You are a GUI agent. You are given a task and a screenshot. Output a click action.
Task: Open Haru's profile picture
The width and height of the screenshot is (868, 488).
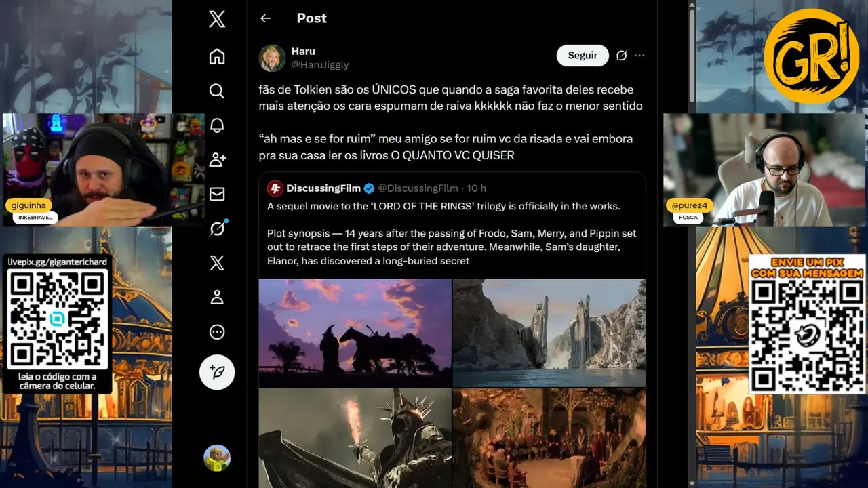pyautogui.click(x=272, y=58)
